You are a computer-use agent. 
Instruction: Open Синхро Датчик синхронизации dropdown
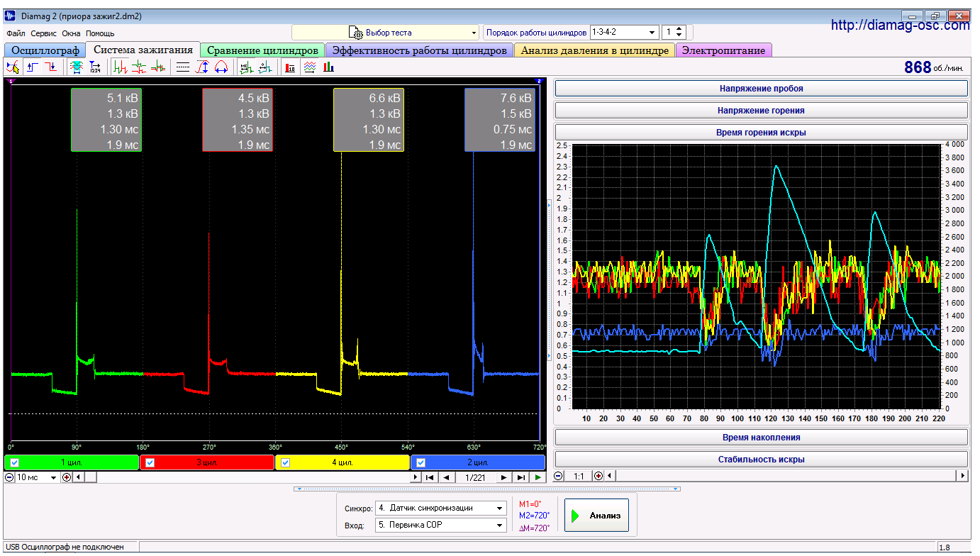pos(441,508)
